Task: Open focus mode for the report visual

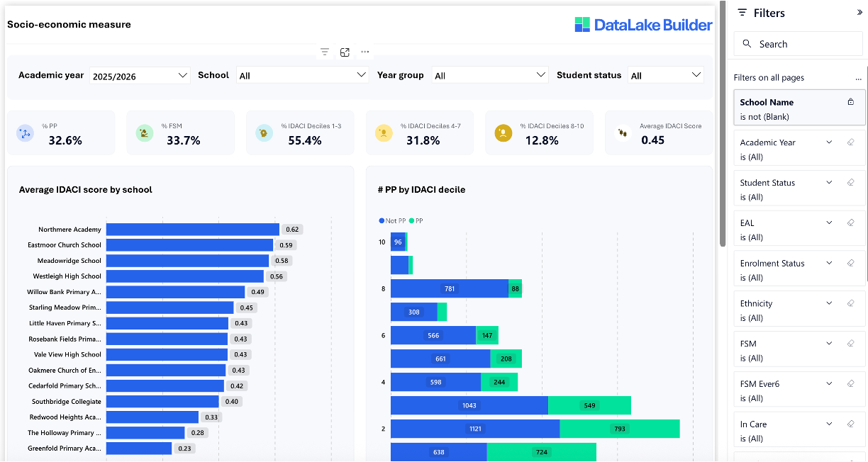Action: tap(345, 52)
